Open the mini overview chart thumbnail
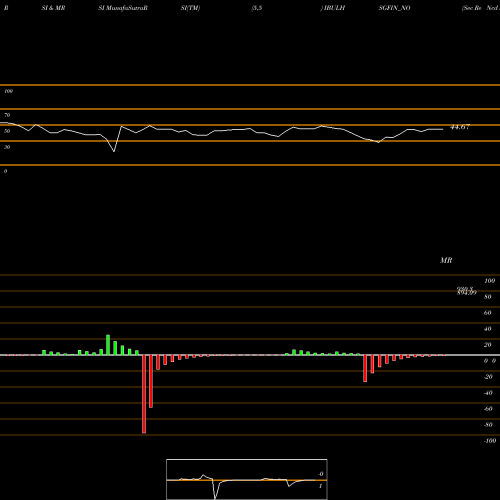The image size is (500, 500). click(247, 479)
